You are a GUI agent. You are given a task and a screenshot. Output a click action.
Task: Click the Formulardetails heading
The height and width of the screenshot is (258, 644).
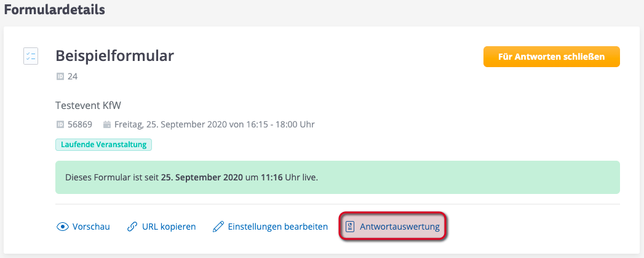coord(54,10)
